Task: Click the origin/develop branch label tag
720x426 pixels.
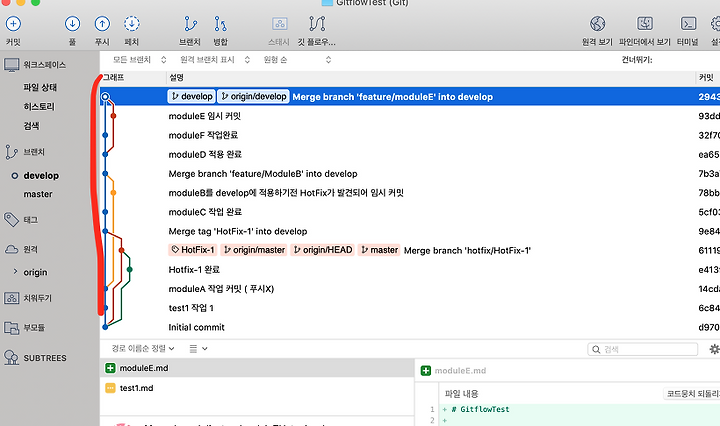Action: [253, 97]
